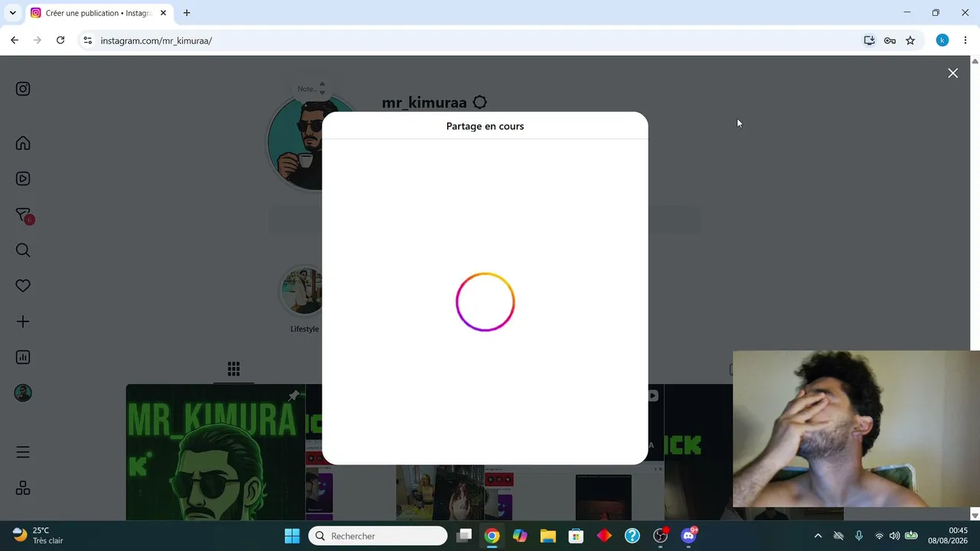Open the pinned MR_KIMURA post thumbnail
Screen dimensions: 980x551
(x=215, y=452)
